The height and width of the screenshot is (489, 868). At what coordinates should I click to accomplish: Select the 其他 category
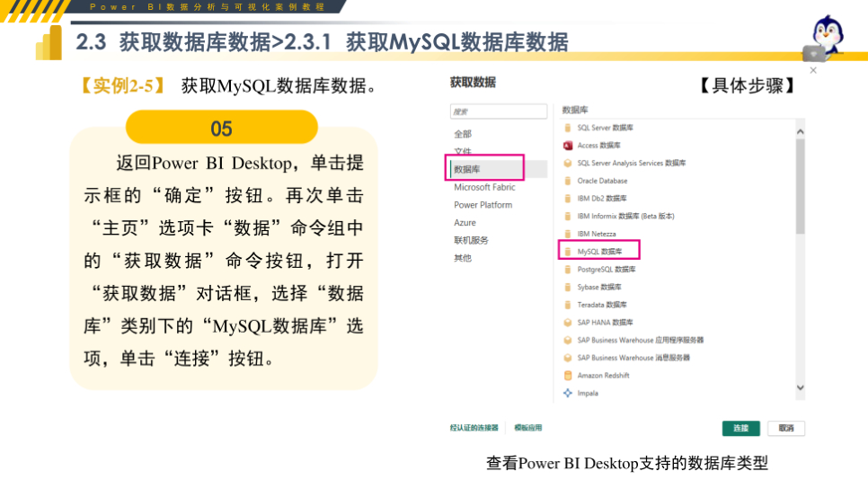tap(463, 258)
